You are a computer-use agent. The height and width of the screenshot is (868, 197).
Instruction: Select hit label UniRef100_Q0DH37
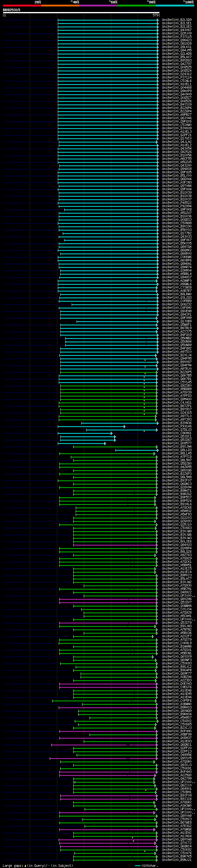pyautogui.click(x=177, y=737)
